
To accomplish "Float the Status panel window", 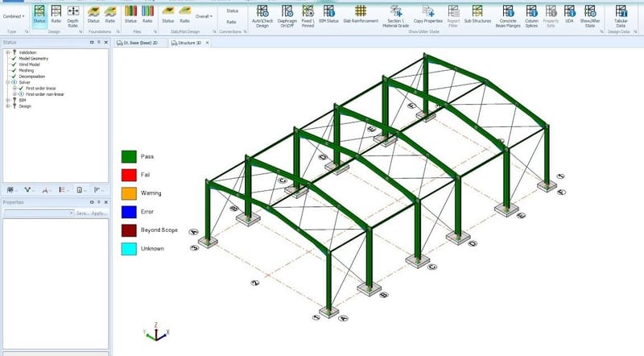I will [x=92, y=43].
